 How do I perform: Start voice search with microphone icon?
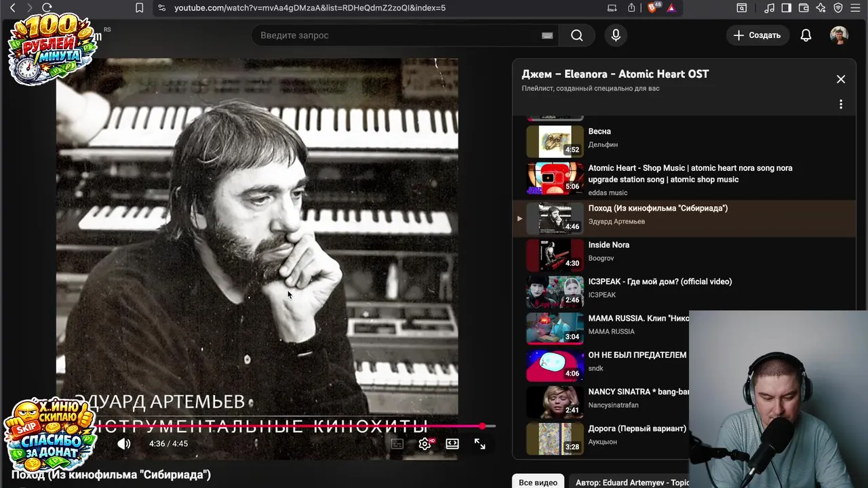[x=616, y=35]
